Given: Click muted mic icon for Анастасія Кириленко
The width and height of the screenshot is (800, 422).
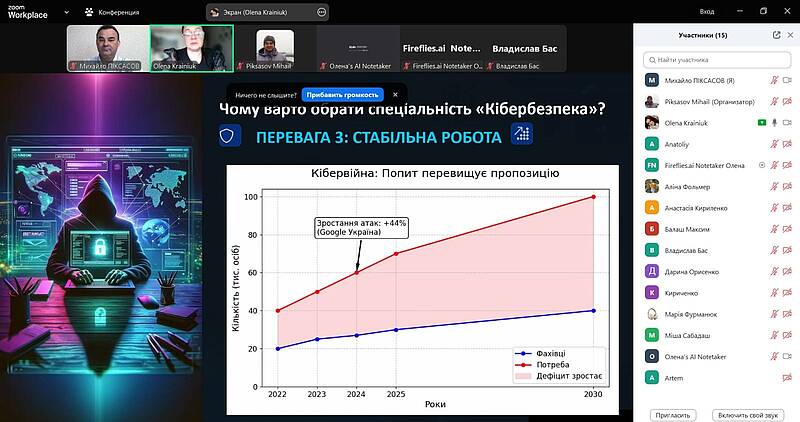Looking at the screenshot, I should tap(774, 208).
